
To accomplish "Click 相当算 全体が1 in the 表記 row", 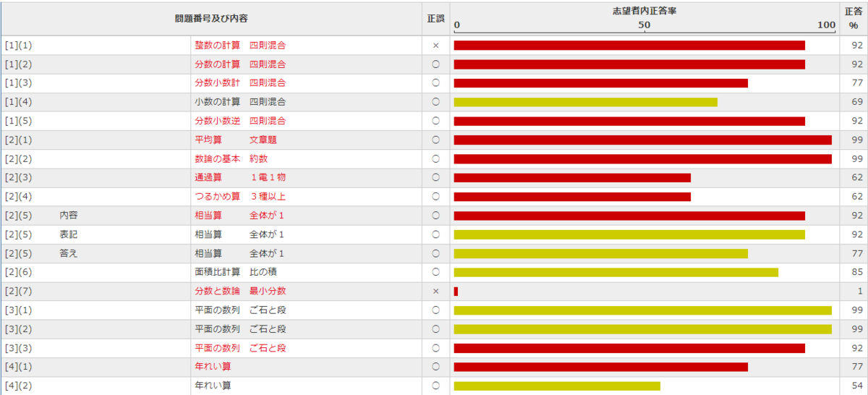I will pyautogui.click(x=239, y=234).
